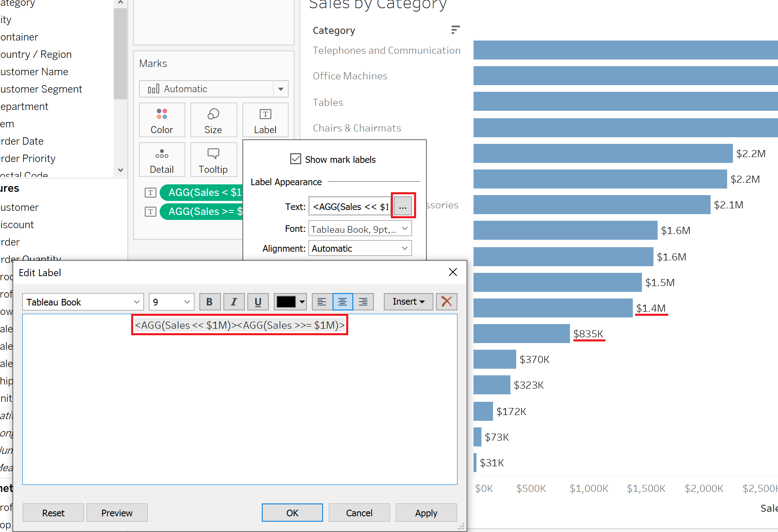
Task: Click the text ellipsis edit button
Action: [x=403, y=206]
